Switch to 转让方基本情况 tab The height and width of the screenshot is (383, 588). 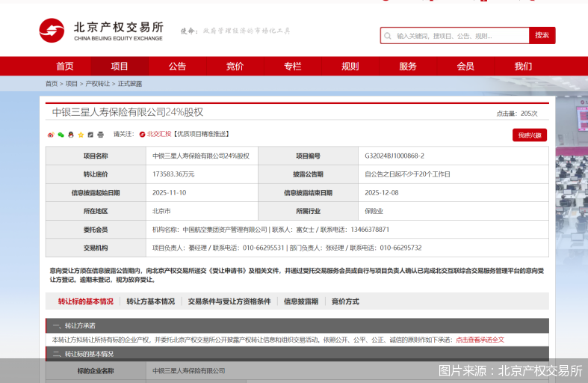click(150, 301)
